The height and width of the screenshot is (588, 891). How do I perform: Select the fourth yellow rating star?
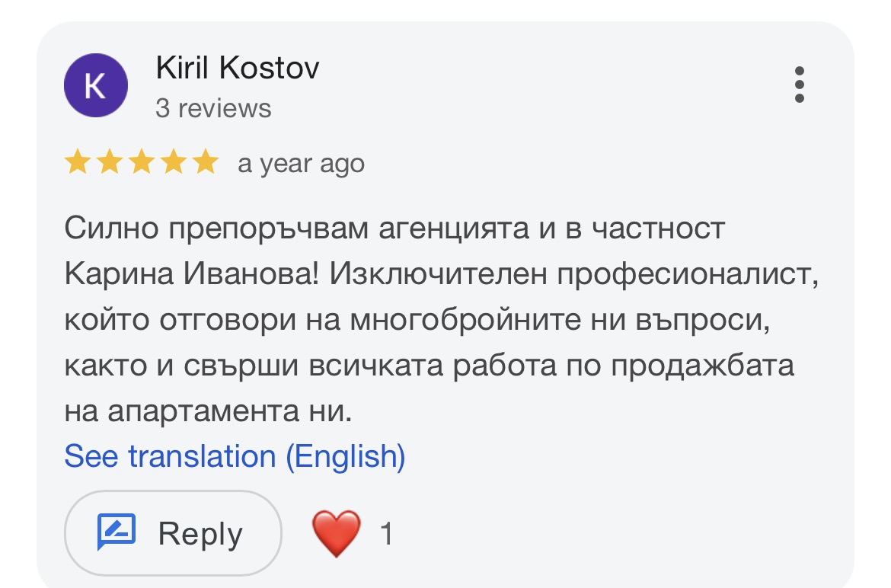(x=174, y=161)
